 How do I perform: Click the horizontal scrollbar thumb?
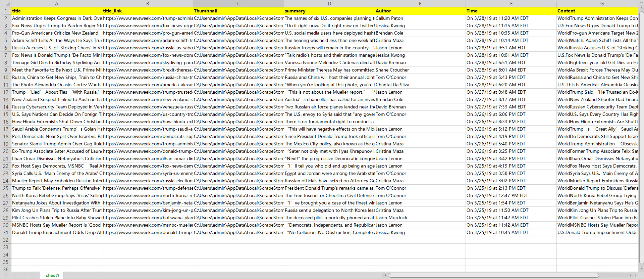click(493, 275)
